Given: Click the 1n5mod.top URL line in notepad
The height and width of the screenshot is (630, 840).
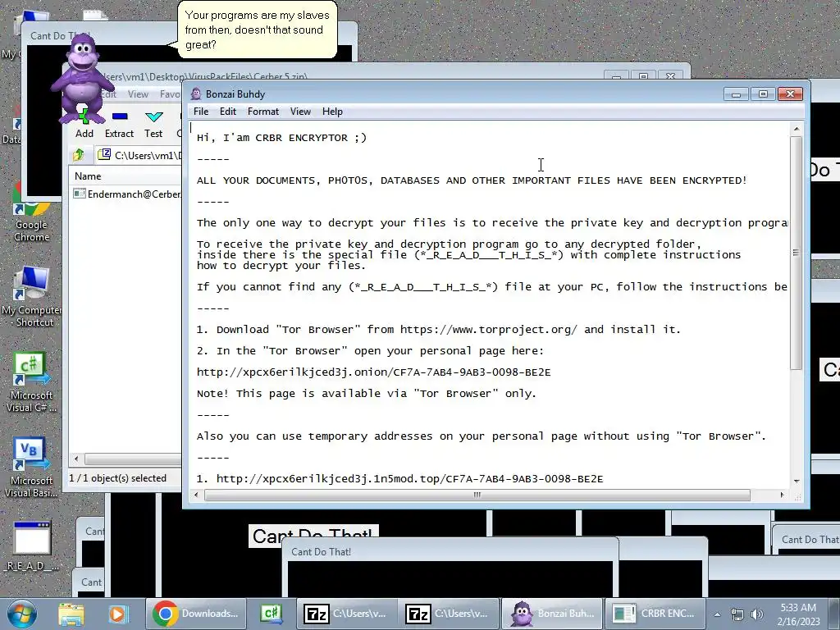Looking at the screenshot, I should tap(399, 479).
